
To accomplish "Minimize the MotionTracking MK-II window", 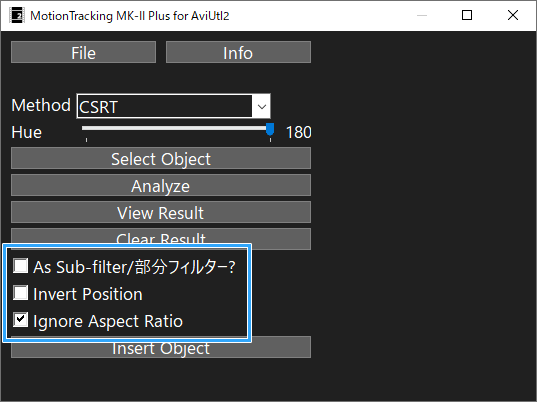I will point(422,15).
